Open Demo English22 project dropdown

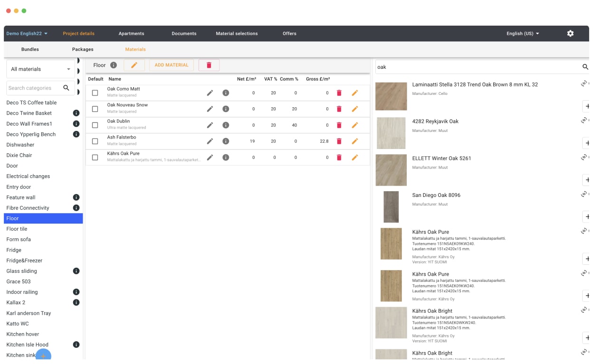pyautogui.click(x=27, y=34)
